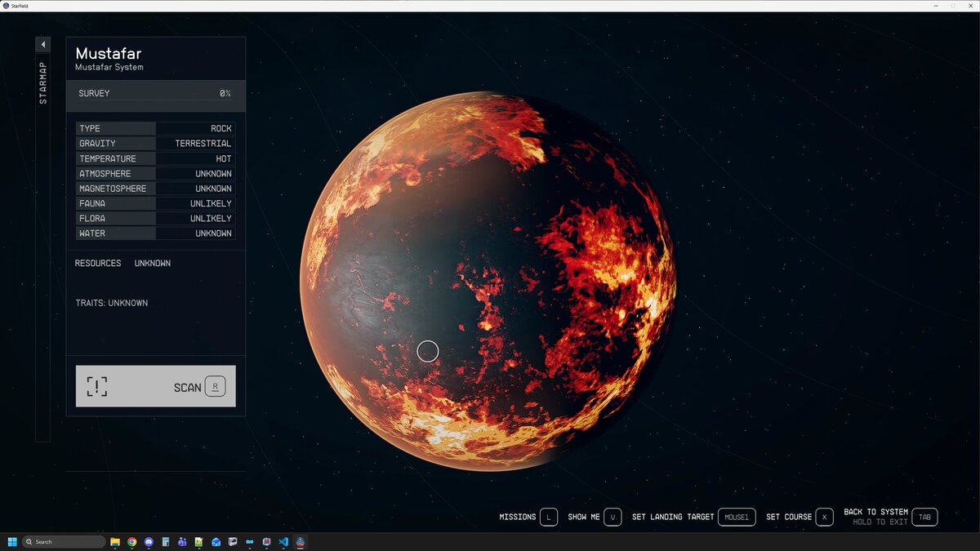Image resolution: width=980 pixels, height=551 pixels.
Task: Open Google Chrome from the taskbar
Action: click(x=132, y=541)
